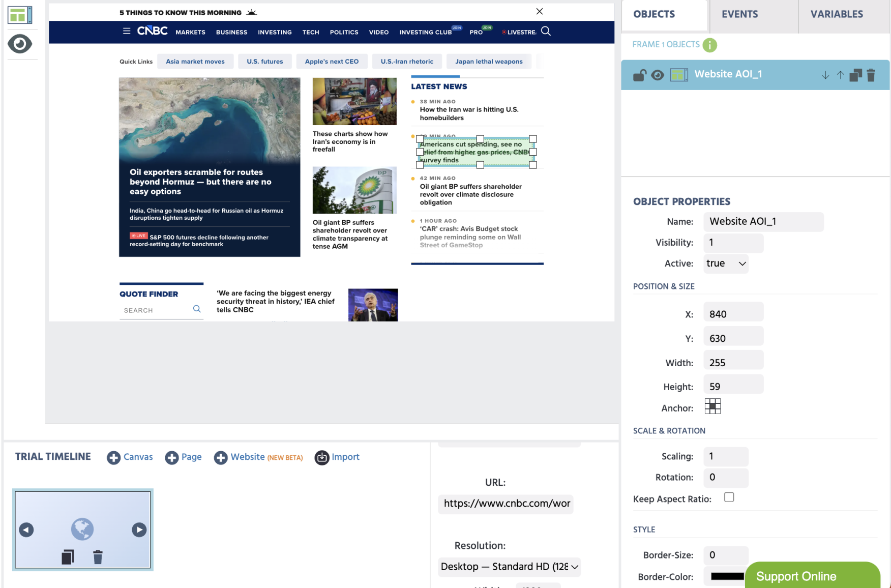Click the Website AOI_1 object type icon
This screenshot has height=588, width=891.
(x=679, y=75)
